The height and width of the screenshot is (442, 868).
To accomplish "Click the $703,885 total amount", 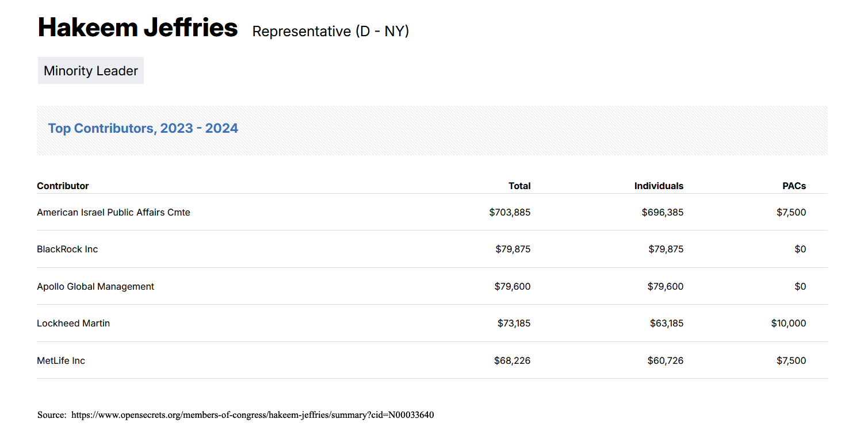I will pyautogui.click(x=510, y=212).
